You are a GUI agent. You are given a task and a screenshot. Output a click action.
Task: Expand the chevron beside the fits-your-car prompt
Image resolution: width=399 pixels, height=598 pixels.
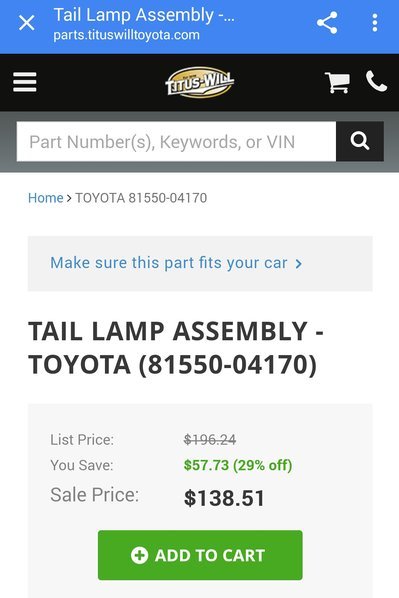pyautogui.click(x=299, y=264)
